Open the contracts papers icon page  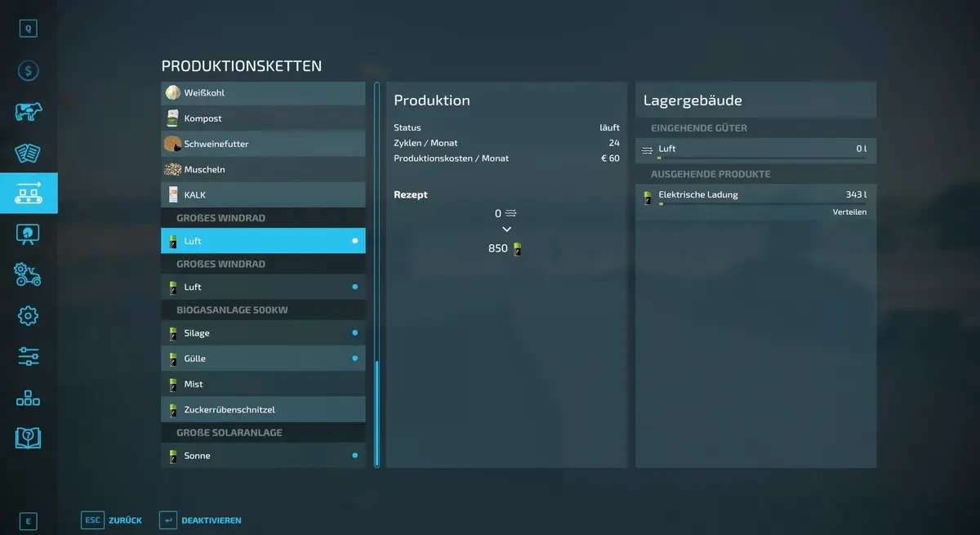click(x=29, y=153)
